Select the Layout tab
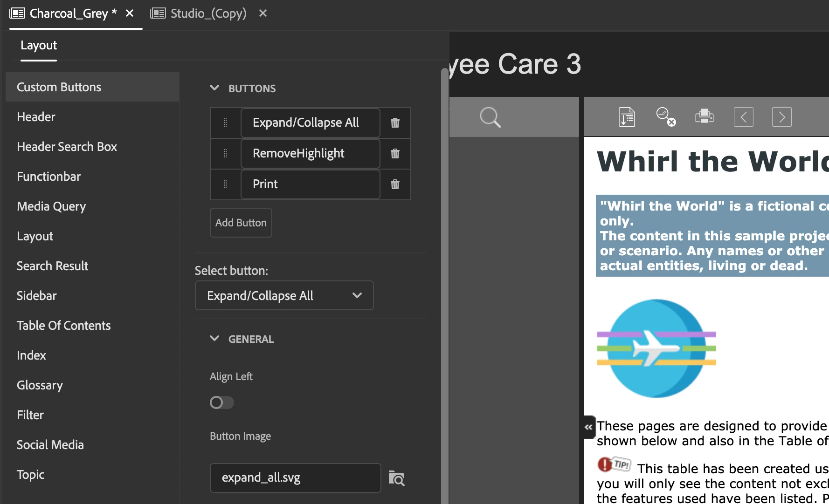829x504 pixels. [x=39, y=46]
